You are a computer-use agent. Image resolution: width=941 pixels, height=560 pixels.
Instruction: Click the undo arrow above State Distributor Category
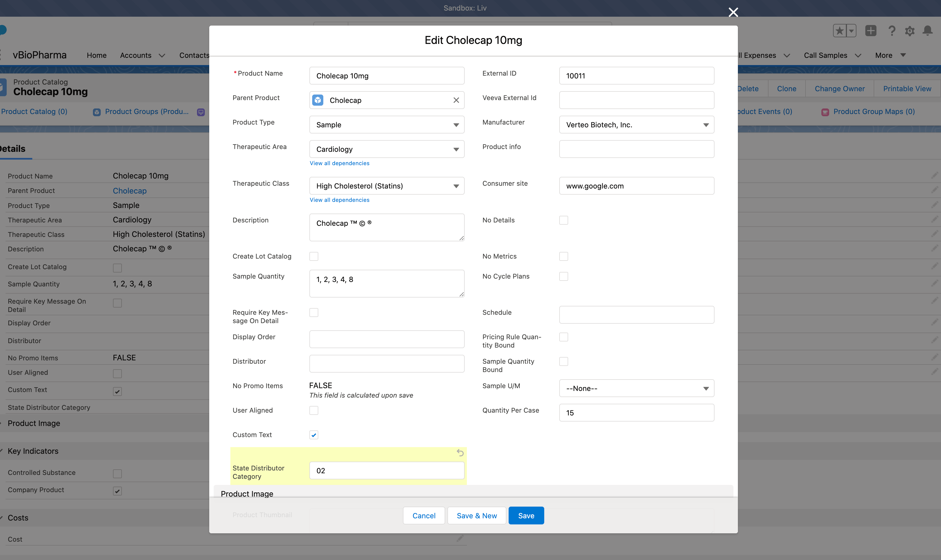tap(460, 452)
